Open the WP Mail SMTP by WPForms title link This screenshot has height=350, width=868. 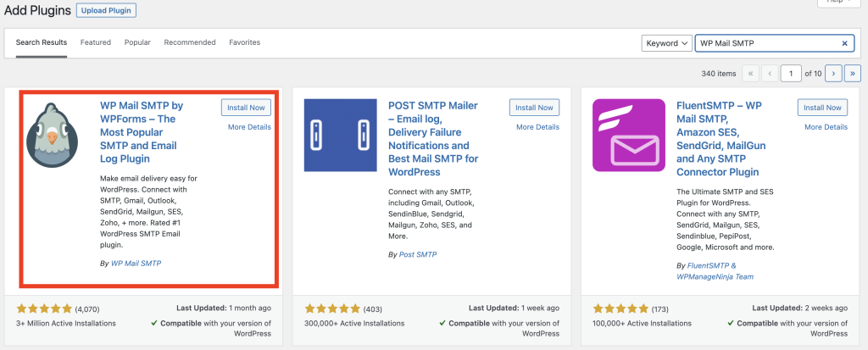142,132
